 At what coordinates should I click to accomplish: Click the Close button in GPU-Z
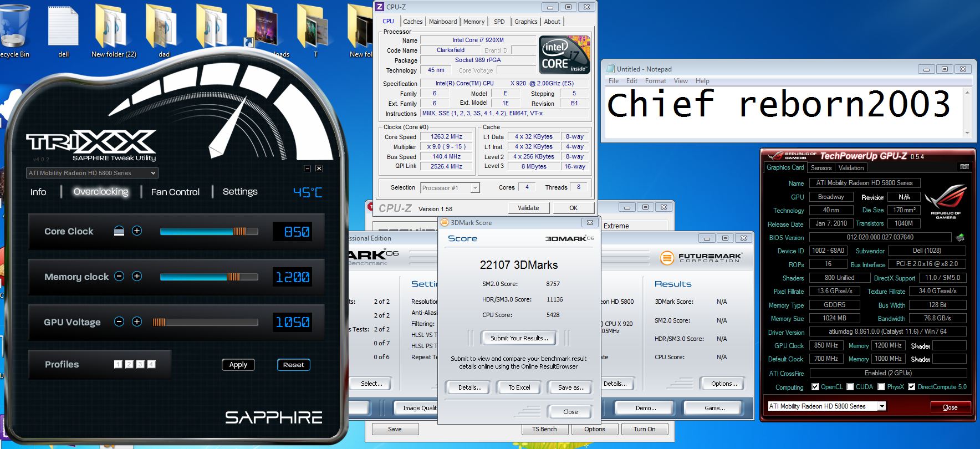tap(950, 407)
